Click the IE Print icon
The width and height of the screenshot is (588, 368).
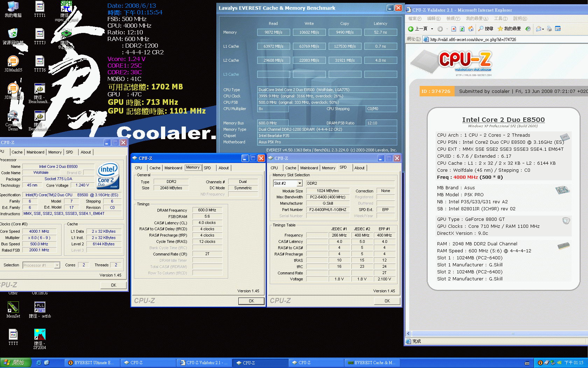pyautogui.click(x=549, y=29)
